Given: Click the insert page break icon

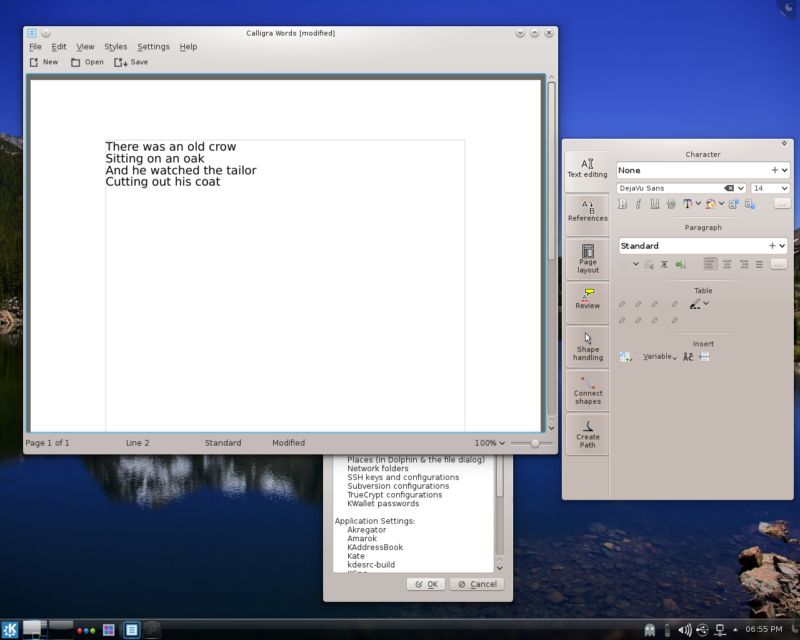Looking at the screenshot, I should point(705,357).
